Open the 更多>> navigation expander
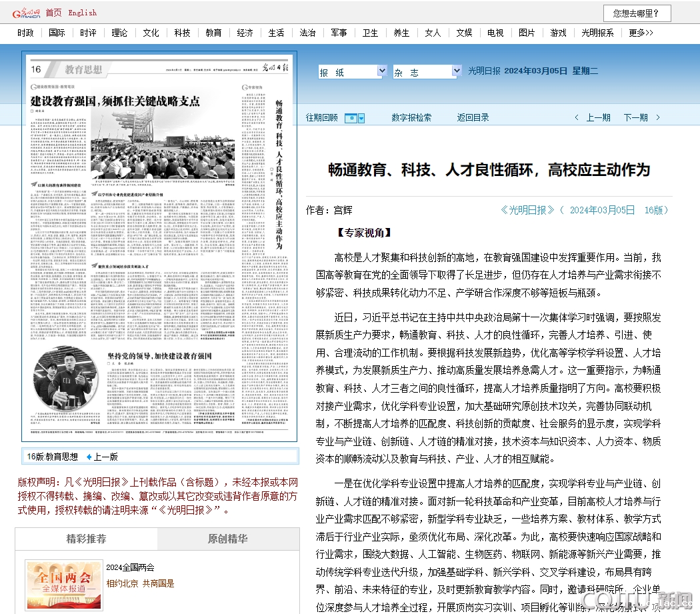This screenshot has width=700, height=614. pos(641,33)
